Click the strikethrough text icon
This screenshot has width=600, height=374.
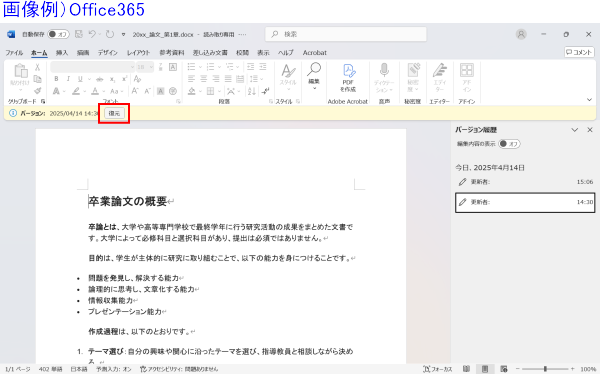click(100, 79)
